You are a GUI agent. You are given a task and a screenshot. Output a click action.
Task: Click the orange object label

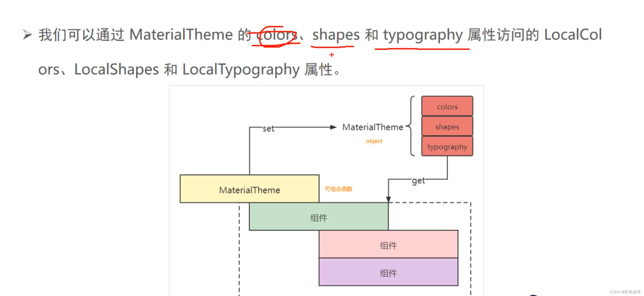374,141
